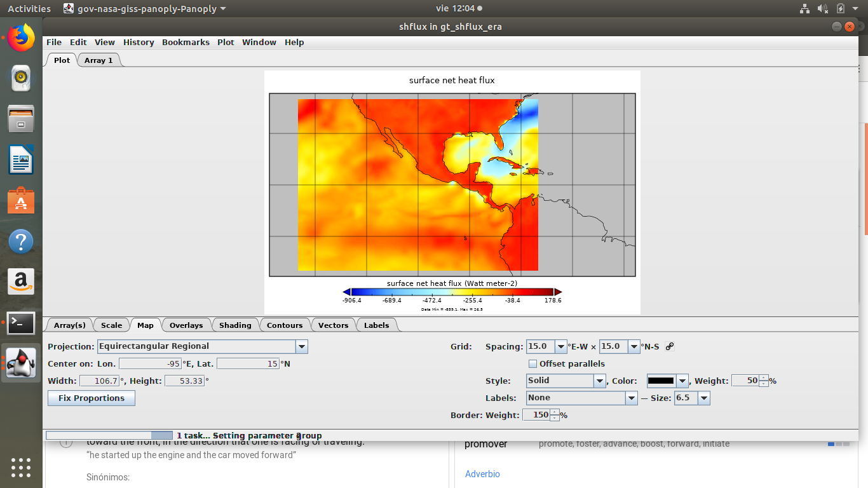Screen dimensions: 868x488
Task: Expand the E-W spacing dropdown
Action: coord(560,346)
